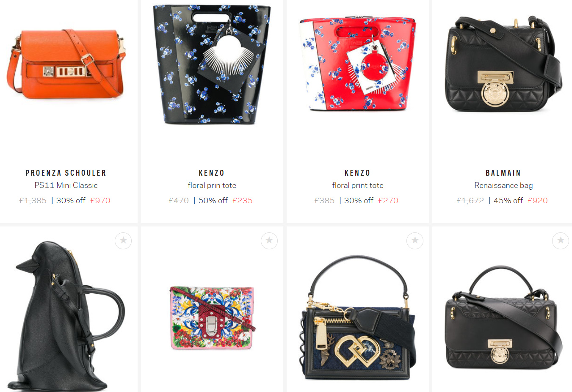572x392 pixels.
Task: Favorite the floral Dolce crossbody bag
Action: click(x=269, y=240)
